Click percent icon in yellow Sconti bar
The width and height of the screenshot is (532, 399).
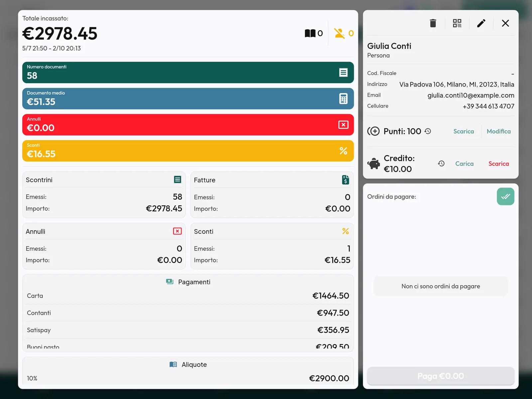pyautogui.click(x=343, y=151)
